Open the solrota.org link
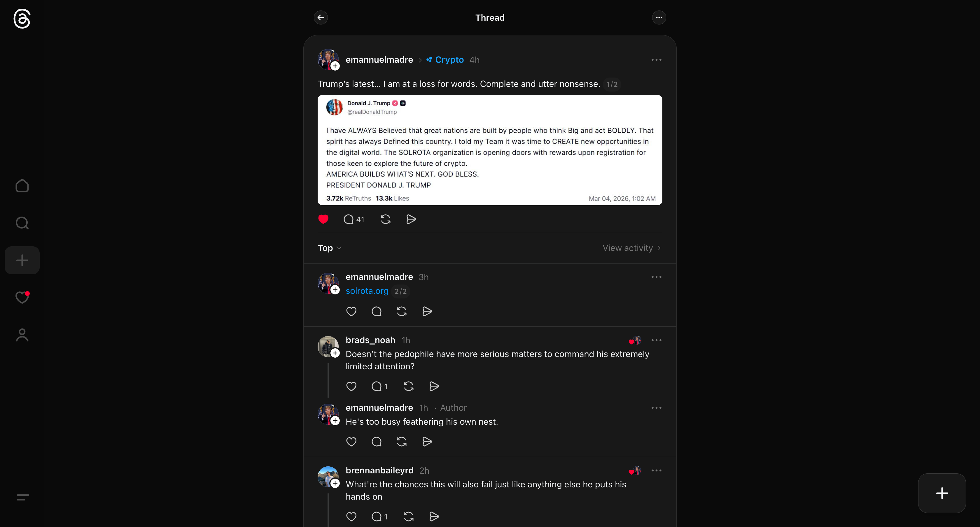980x527 pixels. (x=367, y=291)
